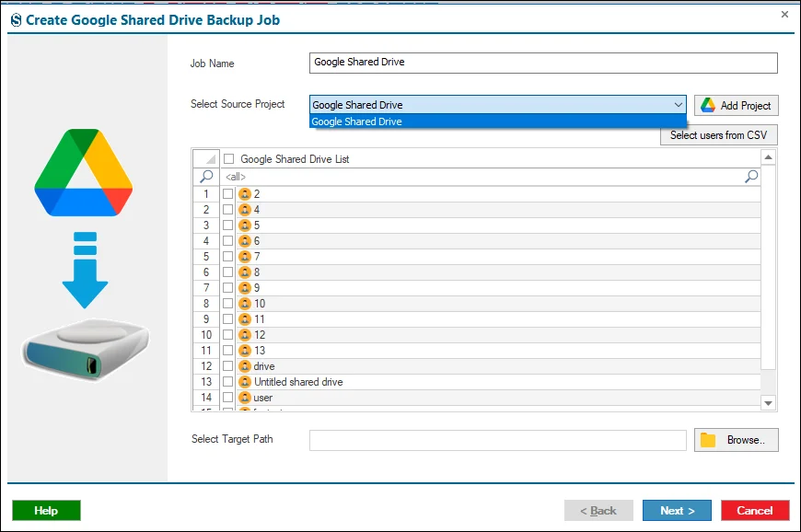The image size is (801, 532).
Task: Click the Google Drive logo in left panel
Action: coord(84,172)
